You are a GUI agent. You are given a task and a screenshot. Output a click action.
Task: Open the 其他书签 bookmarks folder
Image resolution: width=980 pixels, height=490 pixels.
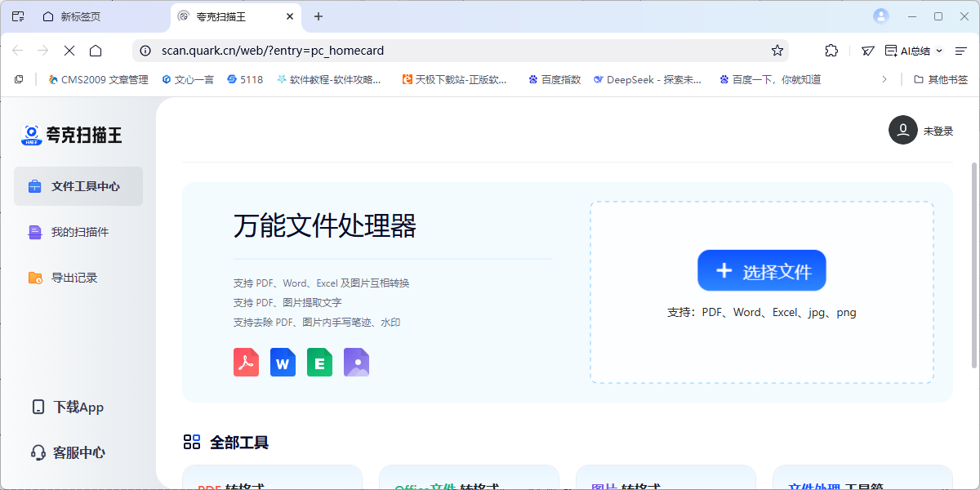[x=941, y=79]
